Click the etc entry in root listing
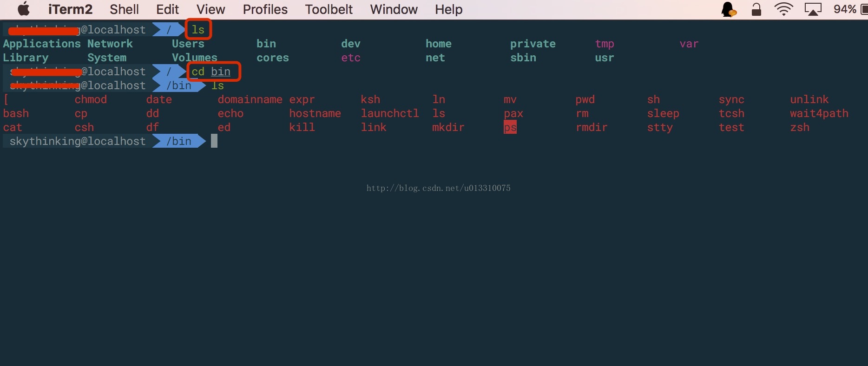Viewport: 868px width, 366px height. (351, 58)
